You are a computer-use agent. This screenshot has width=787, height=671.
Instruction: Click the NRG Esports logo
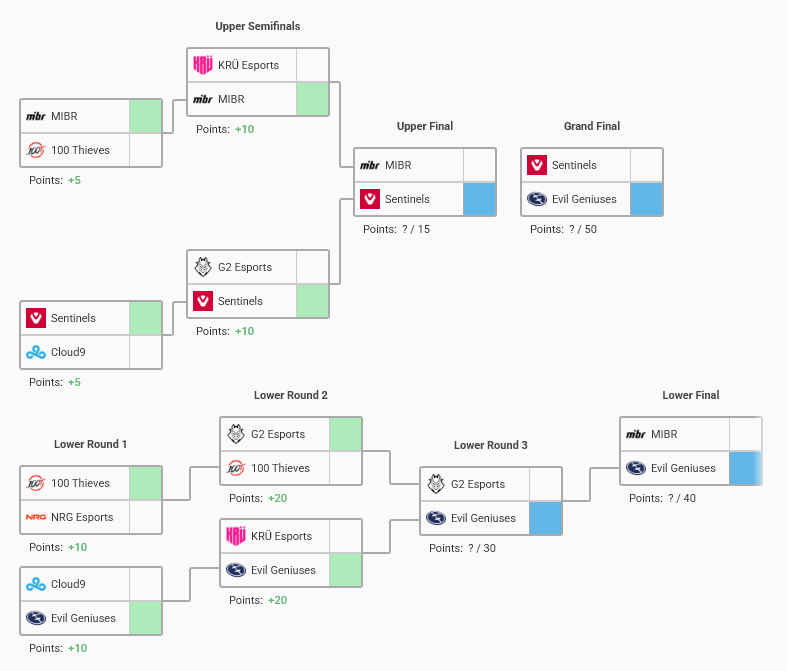pyautogui.click(x=36, y=518)
